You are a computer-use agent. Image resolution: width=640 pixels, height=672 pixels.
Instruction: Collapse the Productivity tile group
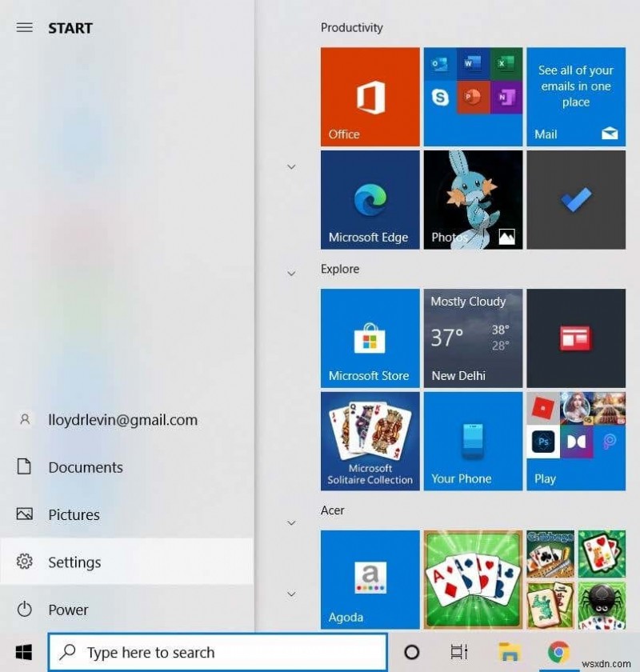pos(291,166)
